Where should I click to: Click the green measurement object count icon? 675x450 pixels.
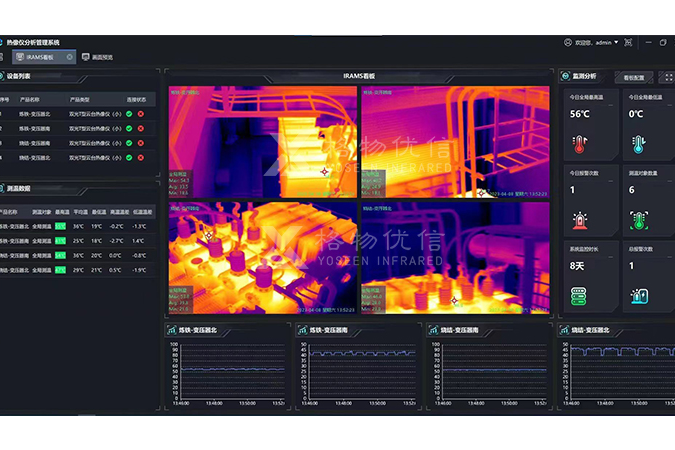(x=637, y=220)
